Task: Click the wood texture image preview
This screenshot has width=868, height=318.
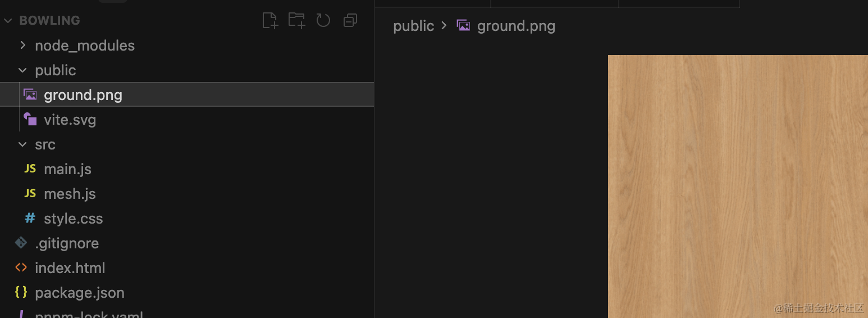Action: [x=738, y=186]
